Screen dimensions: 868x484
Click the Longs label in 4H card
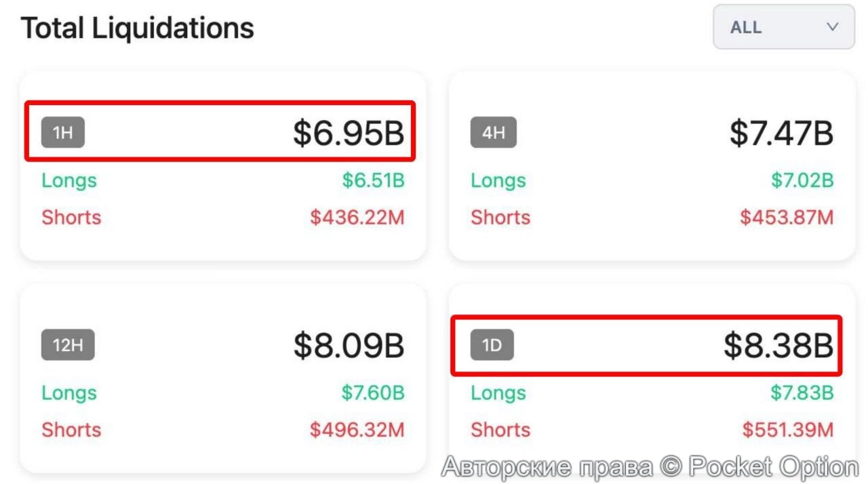498,180
